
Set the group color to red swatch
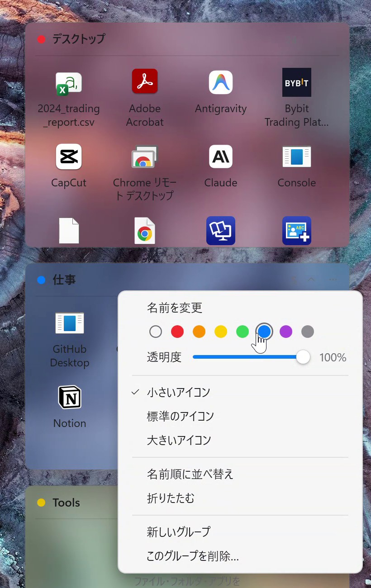point(177,332)
